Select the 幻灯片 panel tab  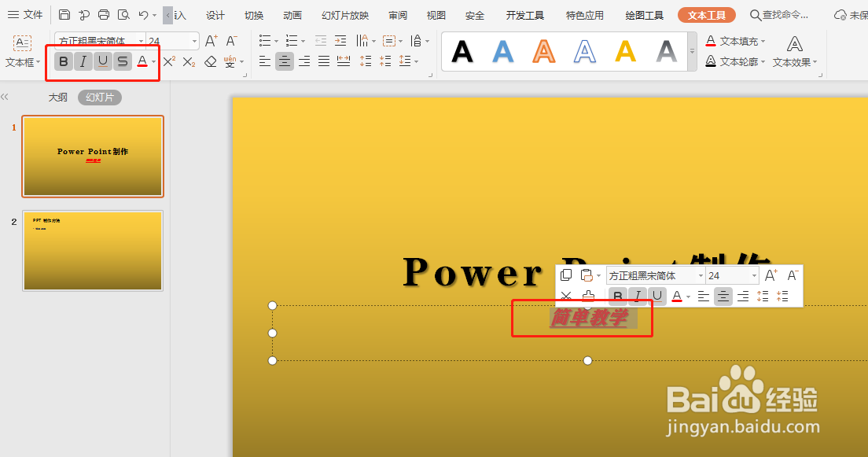click(x=100, y=98)
